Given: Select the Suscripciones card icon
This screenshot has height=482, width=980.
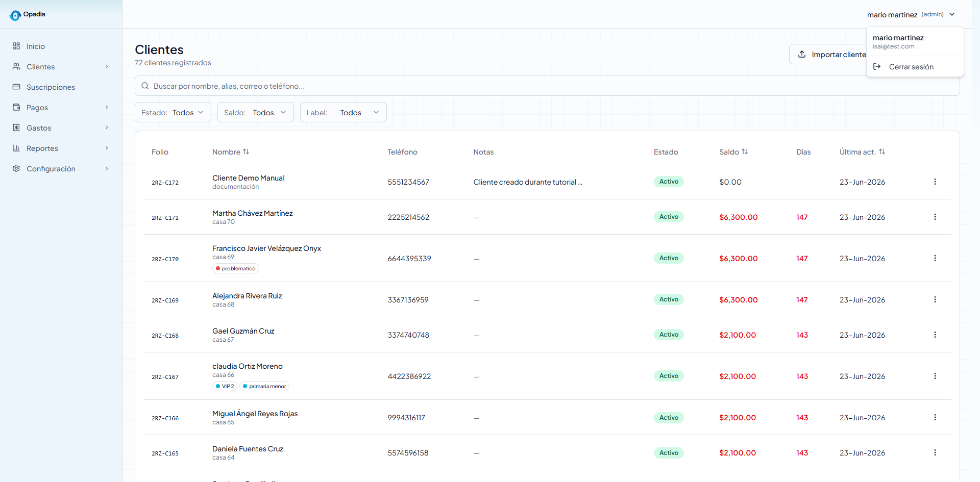Looking at the screenshot, I should point(16,87).
